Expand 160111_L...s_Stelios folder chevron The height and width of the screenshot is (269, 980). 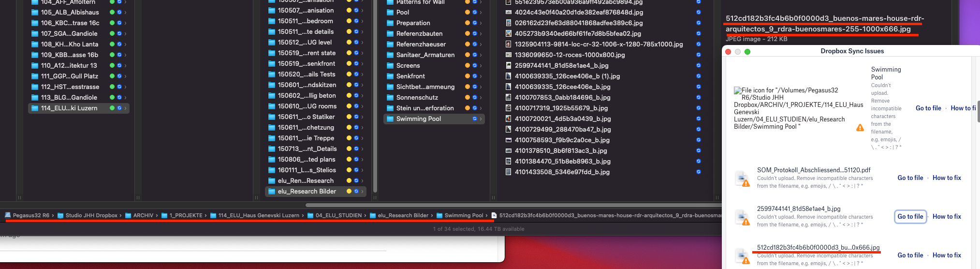tap(362, 170)
